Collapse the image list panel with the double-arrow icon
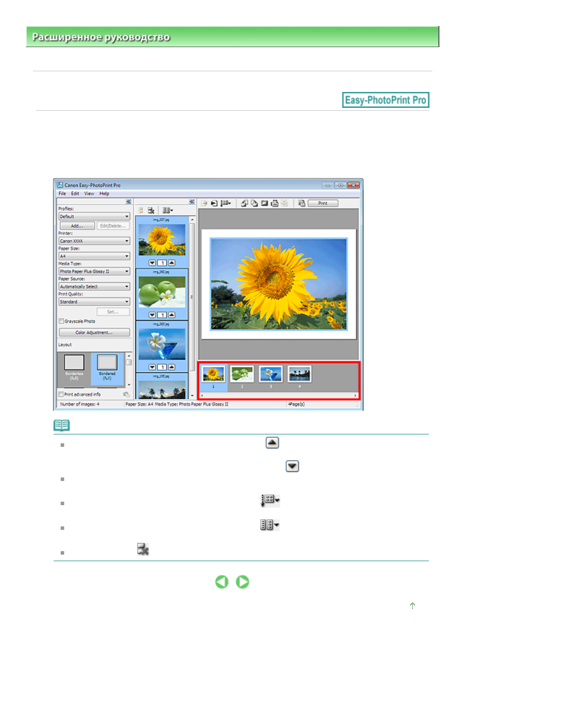The width and height of the screenshot is (562, 728). 191,202
